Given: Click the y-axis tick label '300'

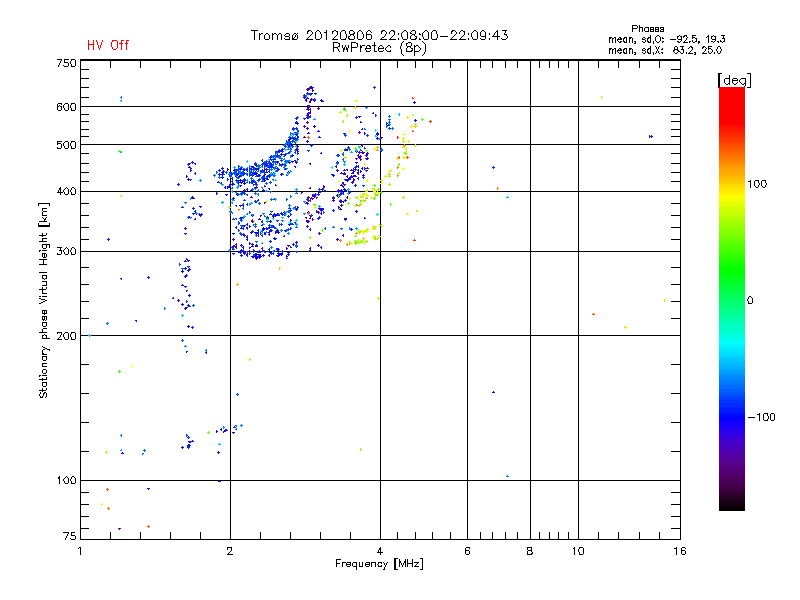Looking at the screenshot, I should (66, 252).
